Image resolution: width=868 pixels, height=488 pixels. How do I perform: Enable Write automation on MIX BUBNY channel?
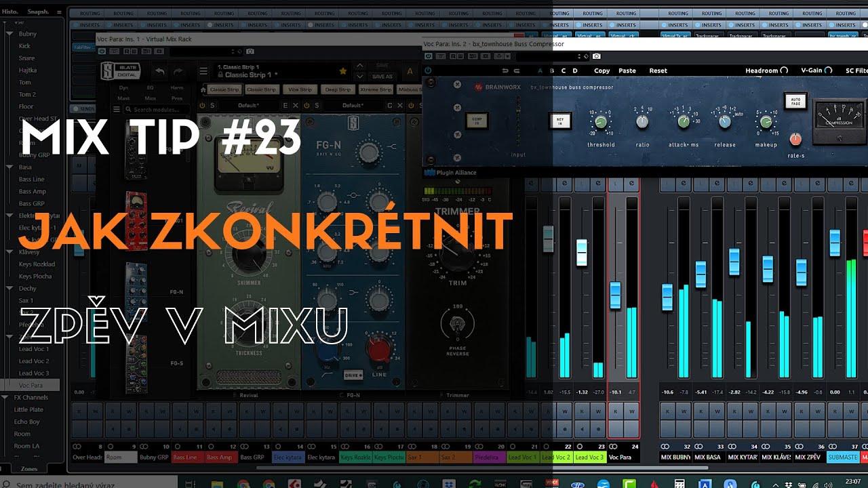[683, 410]
